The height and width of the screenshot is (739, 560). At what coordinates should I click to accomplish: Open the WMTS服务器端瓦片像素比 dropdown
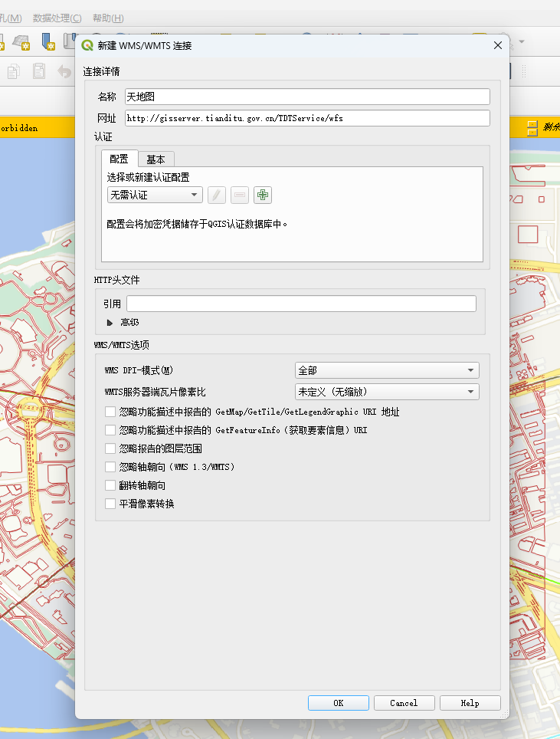387,392
